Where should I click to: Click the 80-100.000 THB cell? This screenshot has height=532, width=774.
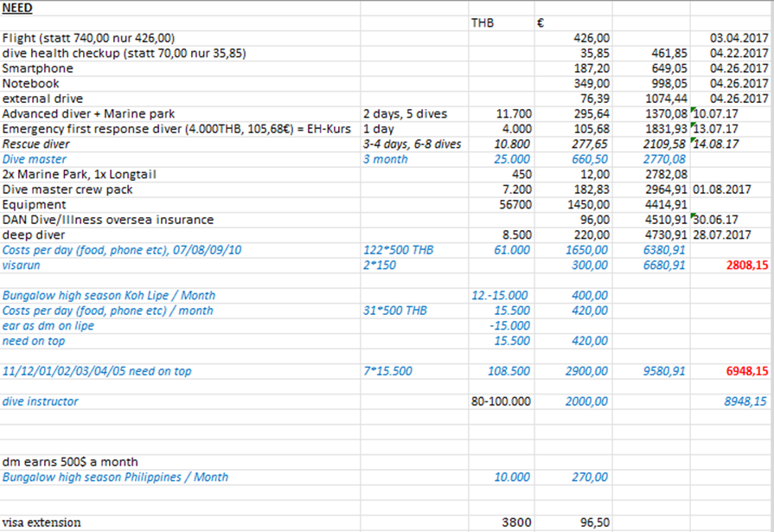pyautogui.click(x=500, y=401)
